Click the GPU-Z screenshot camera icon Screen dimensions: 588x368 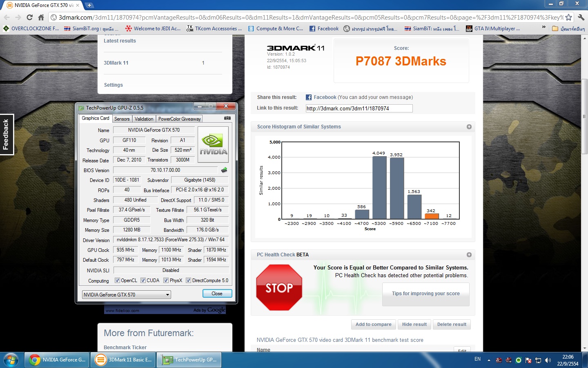point(227,118)
